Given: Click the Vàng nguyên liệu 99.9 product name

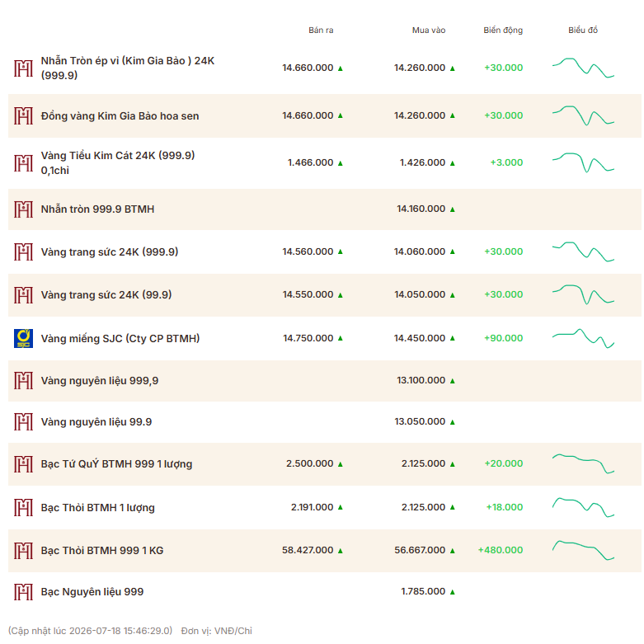Looking at the screenshot, I should pos(96,422).
